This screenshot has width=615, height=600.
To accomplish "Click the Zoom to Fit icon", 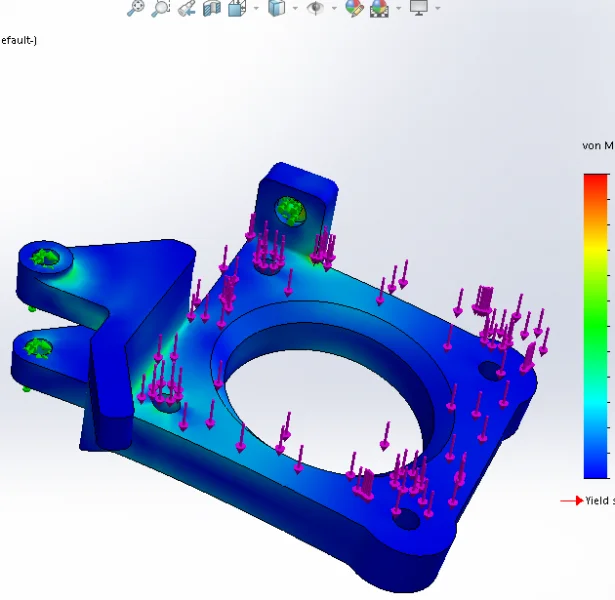I will tap(136, 8).
